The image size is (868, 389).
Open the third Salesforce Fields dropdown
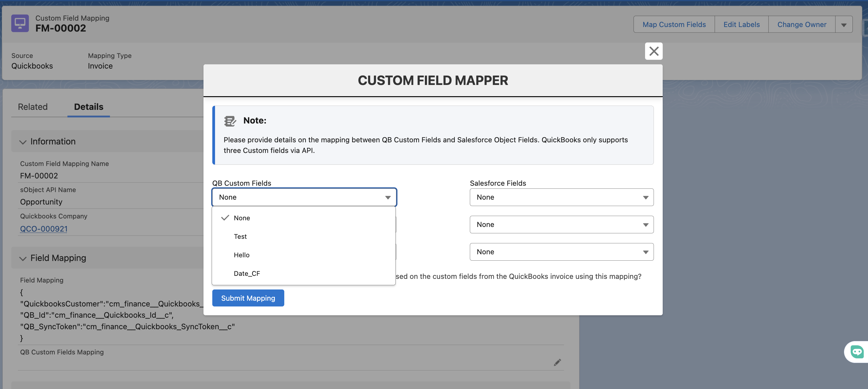pyautogui.click(x=562, y=252)
